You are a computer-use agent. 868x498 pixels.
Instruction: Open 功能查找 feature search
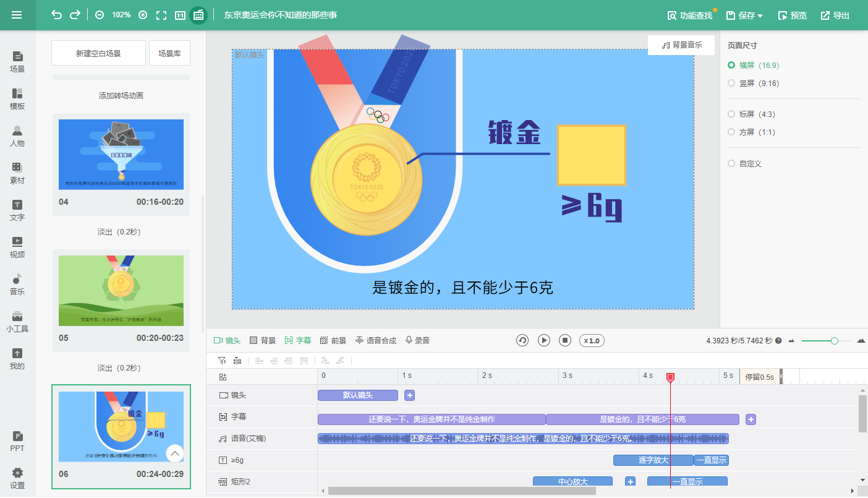[x=690, y=15]
